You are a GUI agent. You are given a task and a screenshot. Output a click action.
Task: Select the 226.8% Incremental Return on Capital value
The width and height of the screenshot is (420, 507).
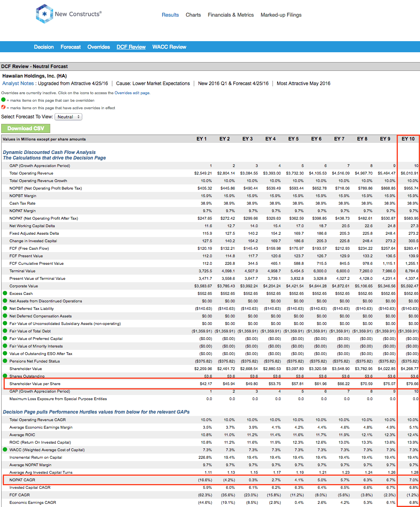[206, 457]
